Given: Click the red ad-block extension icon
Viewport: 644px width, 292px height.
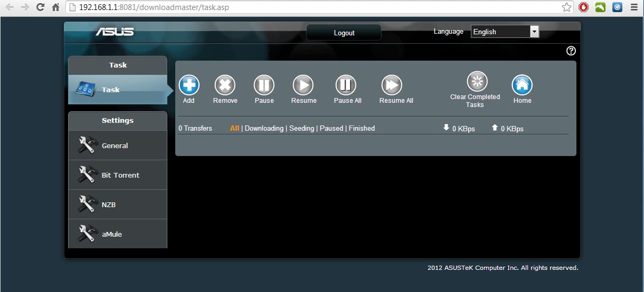Looking at the screenshot, I should (x=583, y=7).
